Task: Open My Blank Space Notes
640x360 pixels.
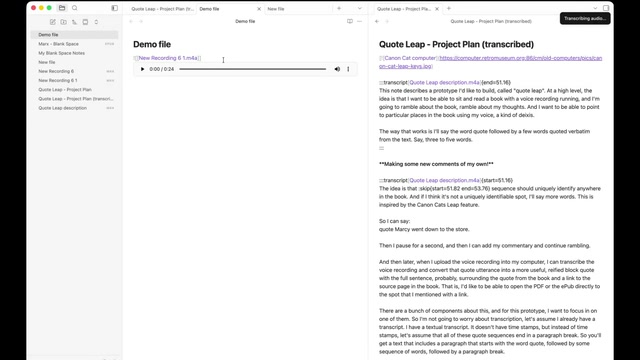Action: click(74, 53)
